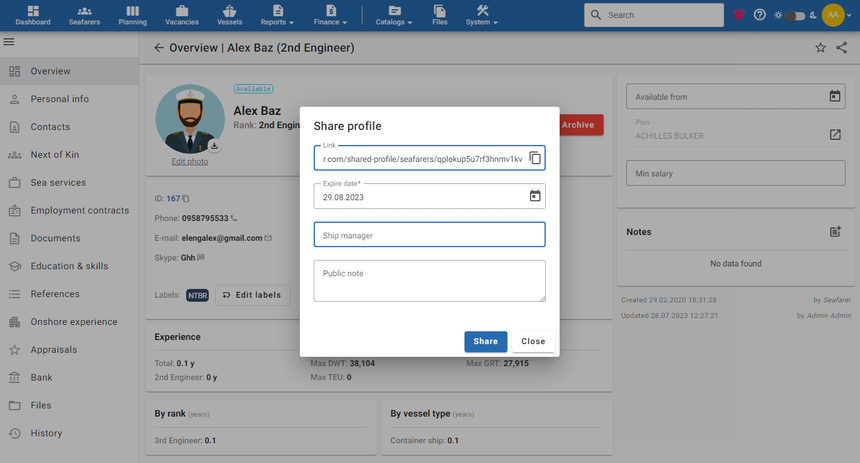This screenshot has height=463, width=860.
Task: Click the Available status badge
Action: coord(253,88)
